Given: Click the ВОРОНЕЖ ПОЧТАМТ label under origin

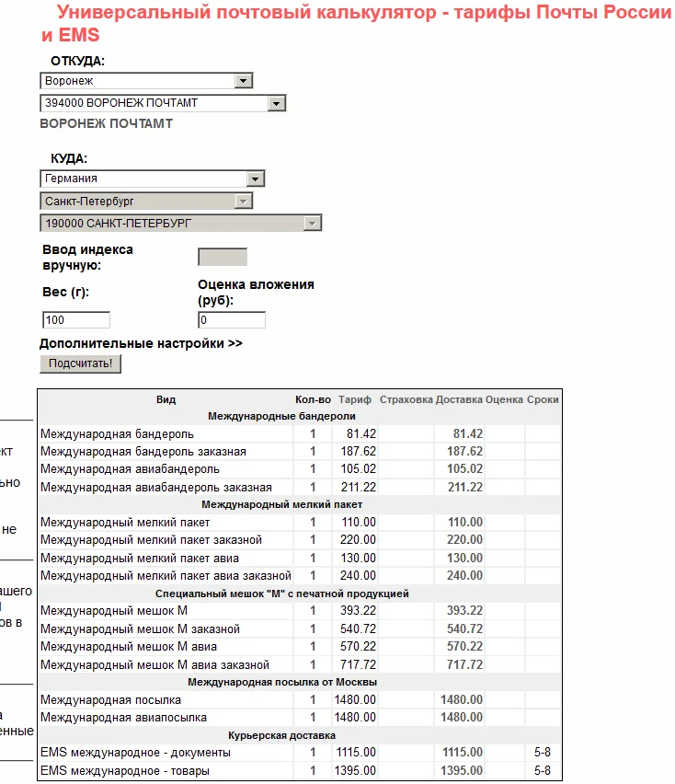Looking at the screenshot, I should pos(107,123).
